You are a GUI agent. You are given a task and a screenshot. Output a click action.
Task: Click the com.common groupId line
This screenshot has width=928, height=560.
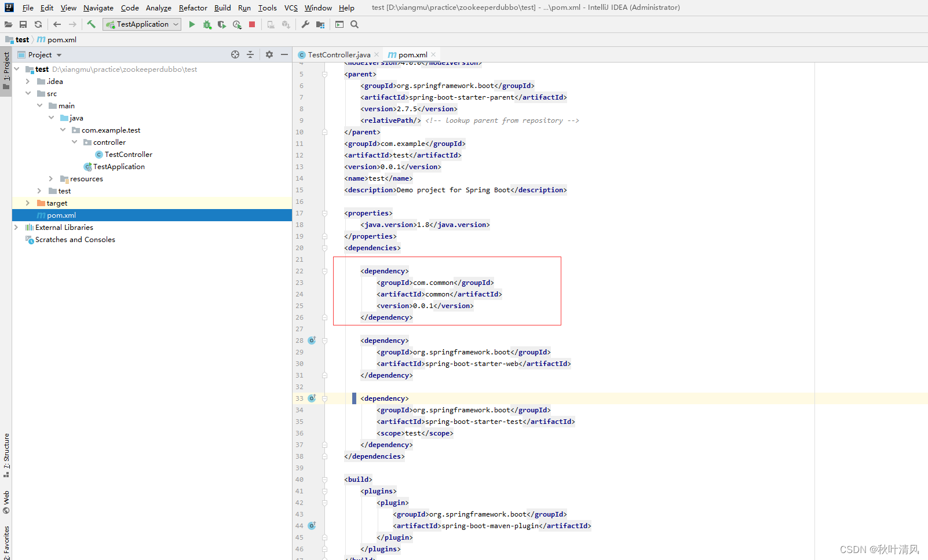tap(436, 283)
